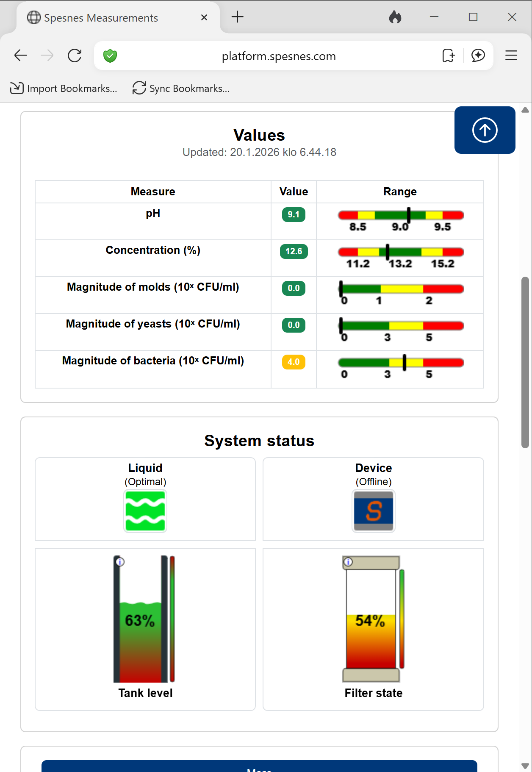This screenshot has height=772, width=532.
Task: Open a new browser tab
Action: coord(238,17)
